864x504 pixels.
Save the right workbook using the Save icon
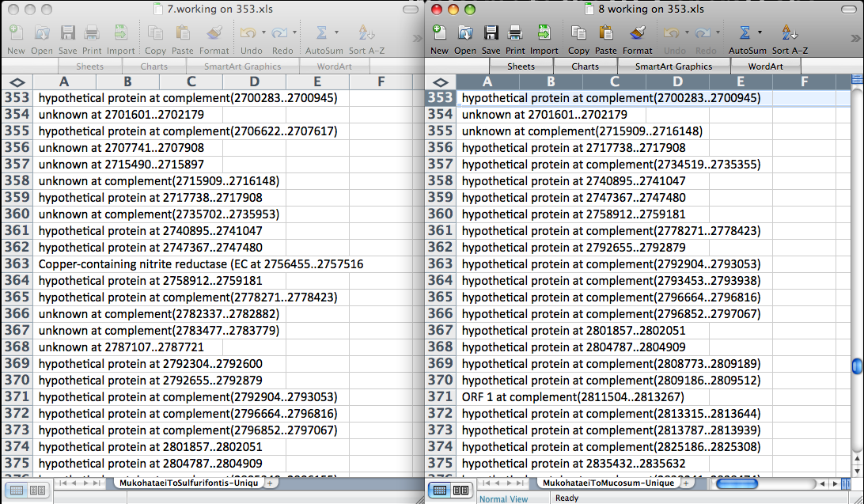(491, 37)
